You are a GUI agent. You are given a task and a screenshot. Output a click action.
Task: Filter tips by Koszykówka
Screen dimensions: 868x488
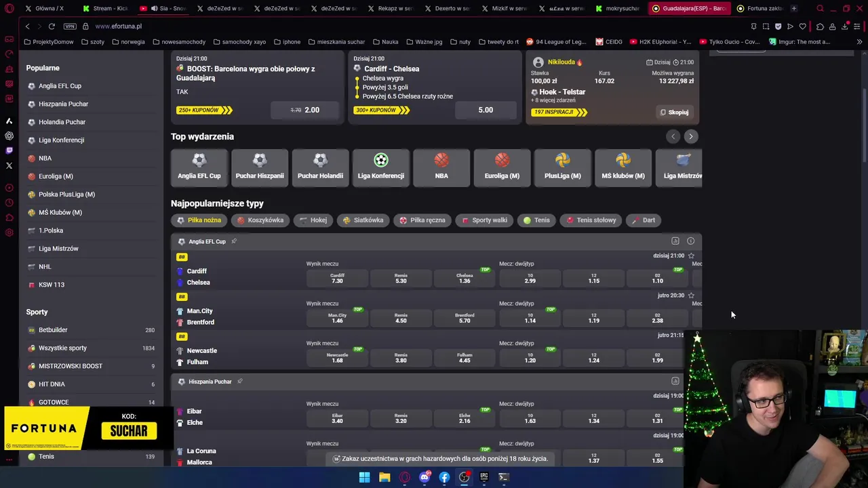click(260, 220)
